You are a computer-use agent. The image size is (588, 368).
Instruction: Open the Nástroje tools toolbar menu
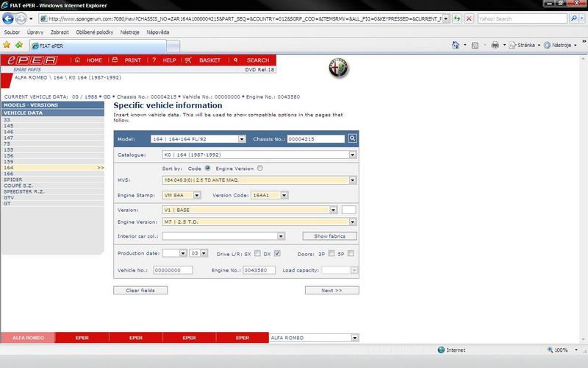click(x=560, y=45)
